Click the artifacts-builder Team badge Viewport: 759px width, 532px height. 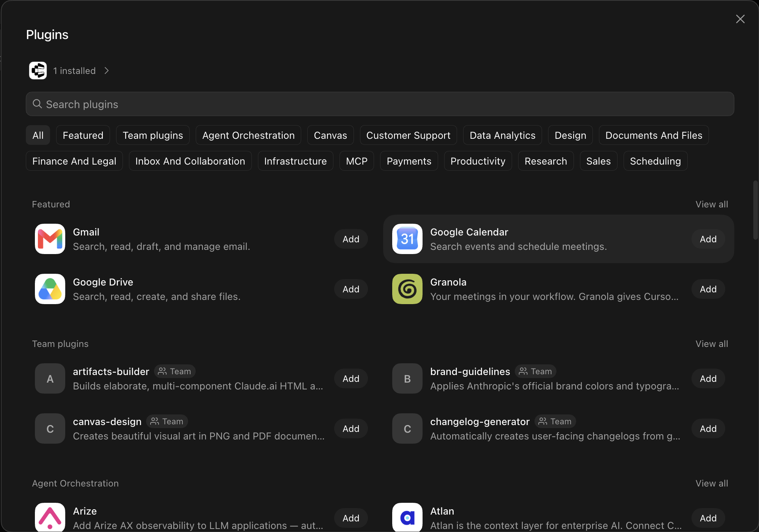click(x=174, y=371)
